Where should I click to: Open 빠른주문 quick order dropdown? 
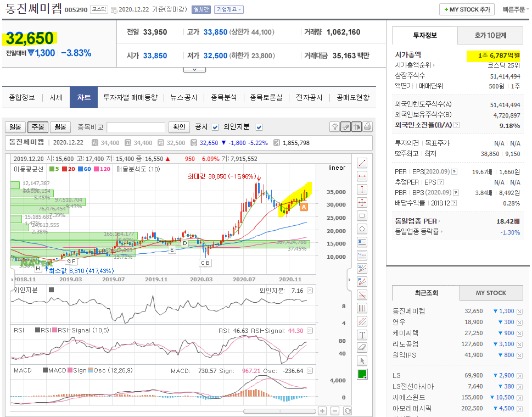(x=516, y=9)
